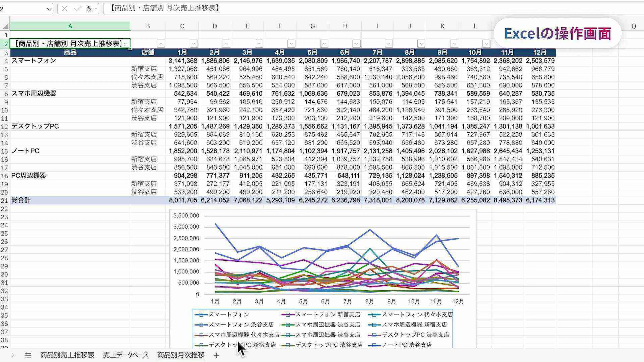Select the 商品別月次推移 sheet tab
Viewport: 644px width, 362px height.
(181, 355)
